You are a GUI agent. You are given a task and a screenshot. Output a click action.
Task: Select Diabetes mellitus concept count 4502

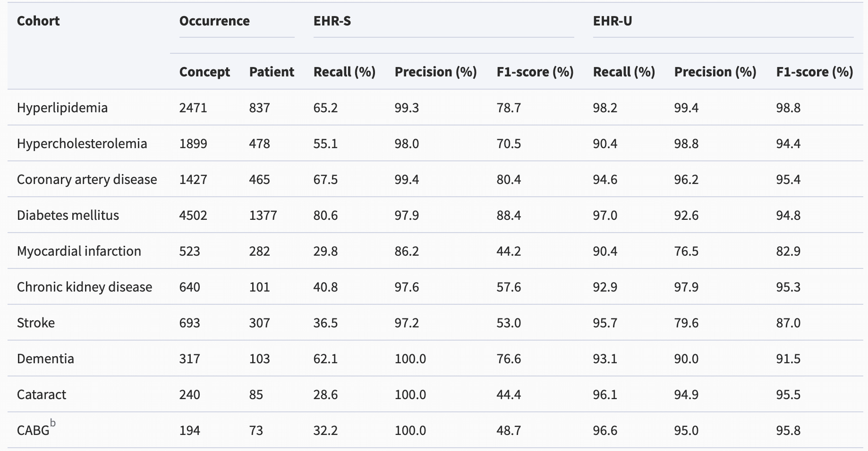click(x=193, y=215)
